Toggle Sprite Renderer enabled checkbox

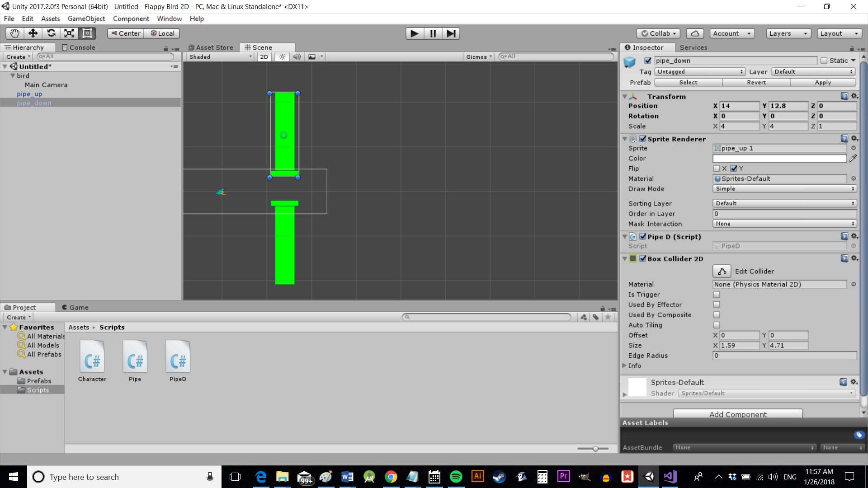pos(643,139)
